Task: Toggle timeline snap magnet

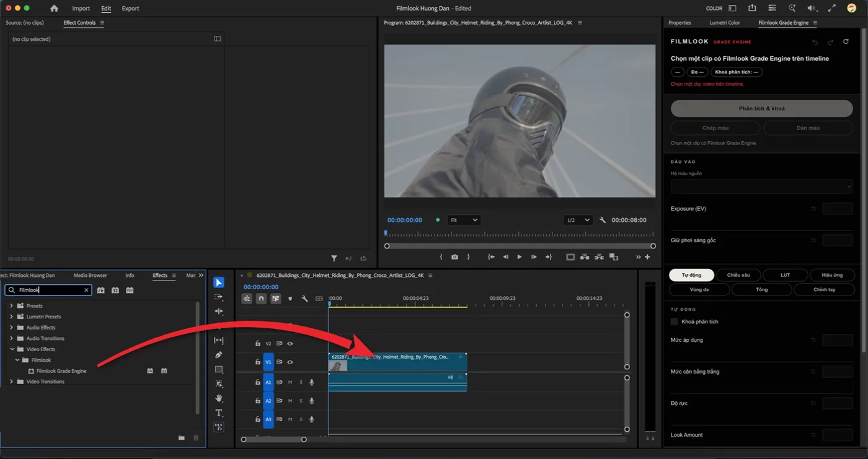Action: tap(262, 299)
